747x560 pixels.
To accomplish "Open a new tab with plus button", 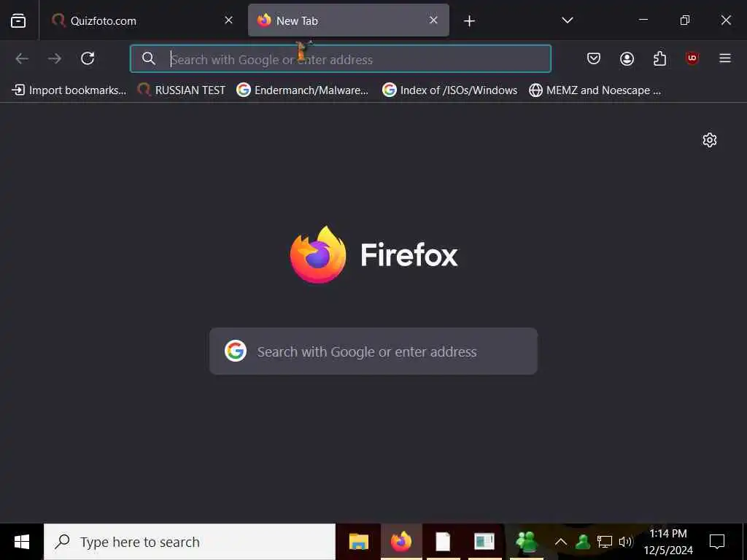I will tap(469, 21).
